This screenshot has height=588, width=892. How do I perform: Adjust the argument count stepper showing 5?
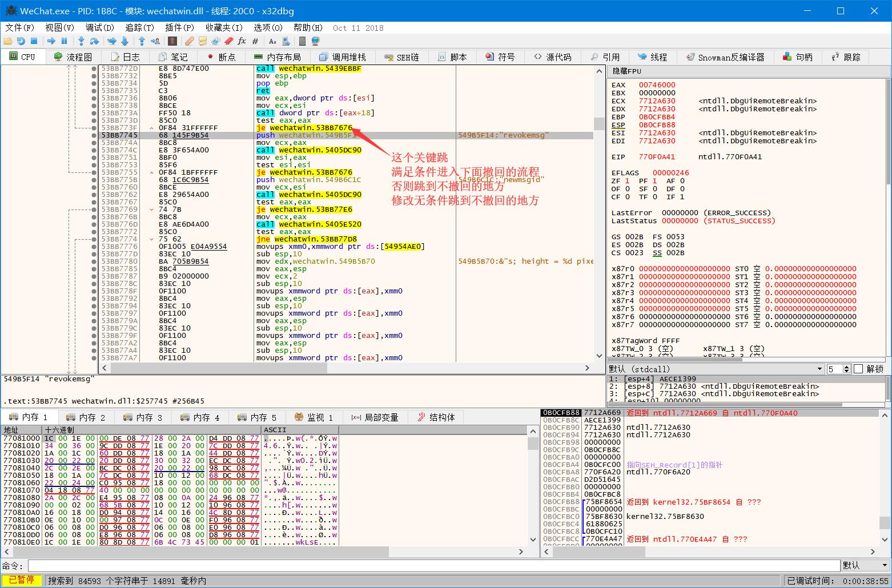tap(847, 369)
